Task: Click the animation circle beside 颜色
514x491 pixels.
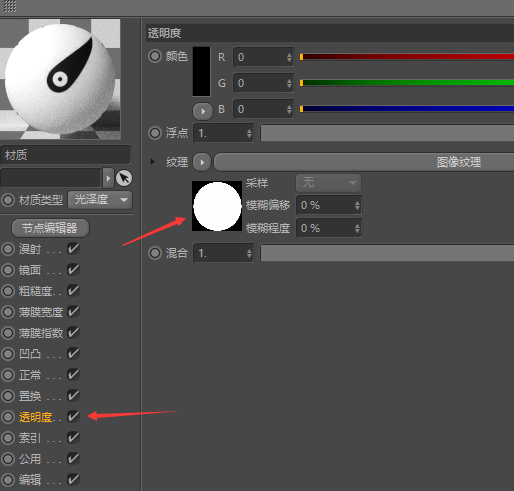Action: coord(155,56)
